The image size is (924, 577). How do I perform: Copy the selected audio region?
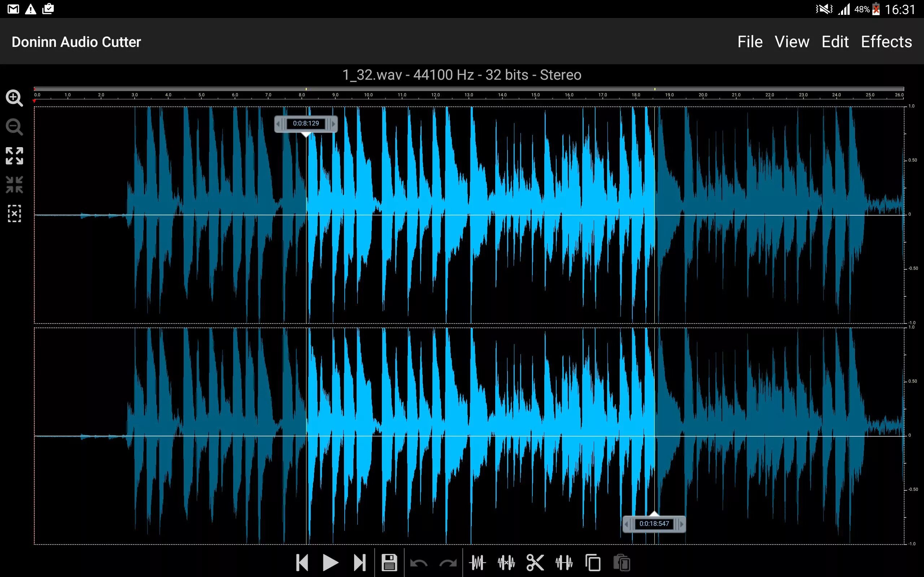(x=593, y=563)
